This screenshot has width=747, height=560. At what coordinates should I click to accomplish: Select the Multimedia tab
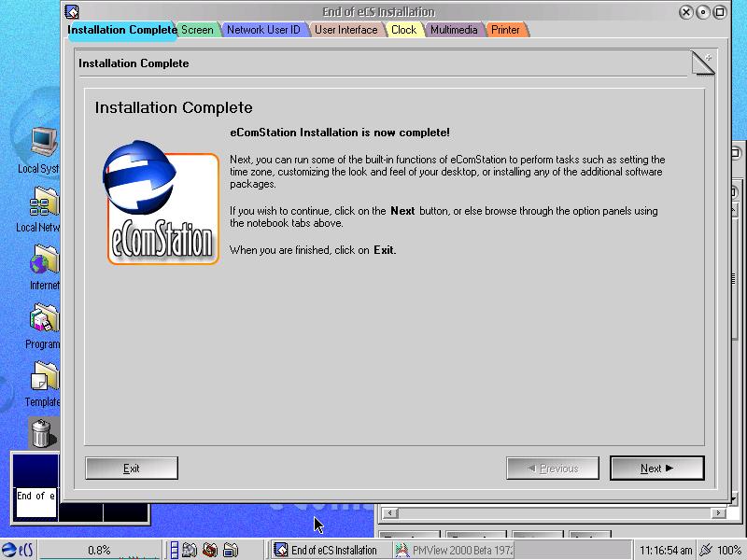pyautogui.click(x=454, y=30)
